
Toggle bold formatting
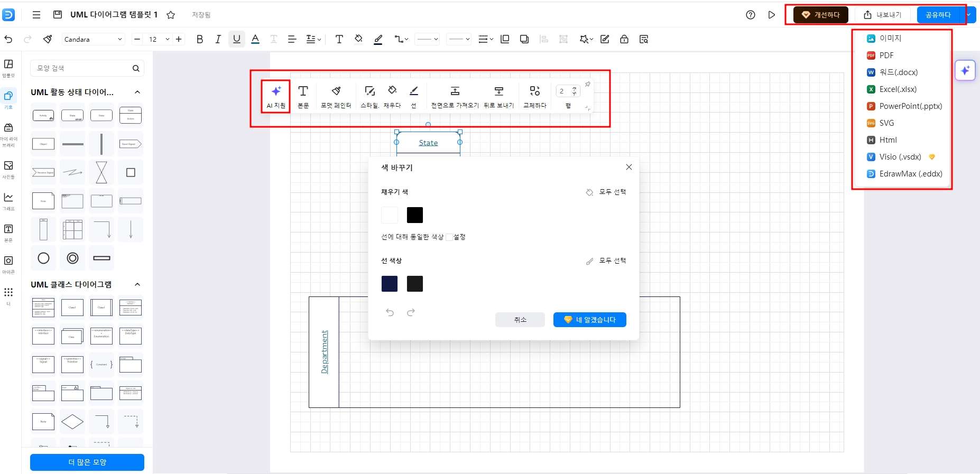tap(199, 39)
